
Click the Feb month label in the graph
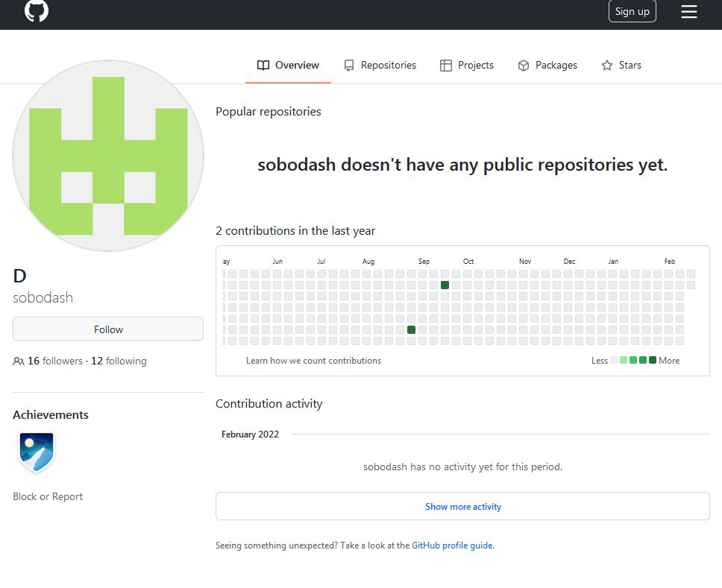[670, 262]
